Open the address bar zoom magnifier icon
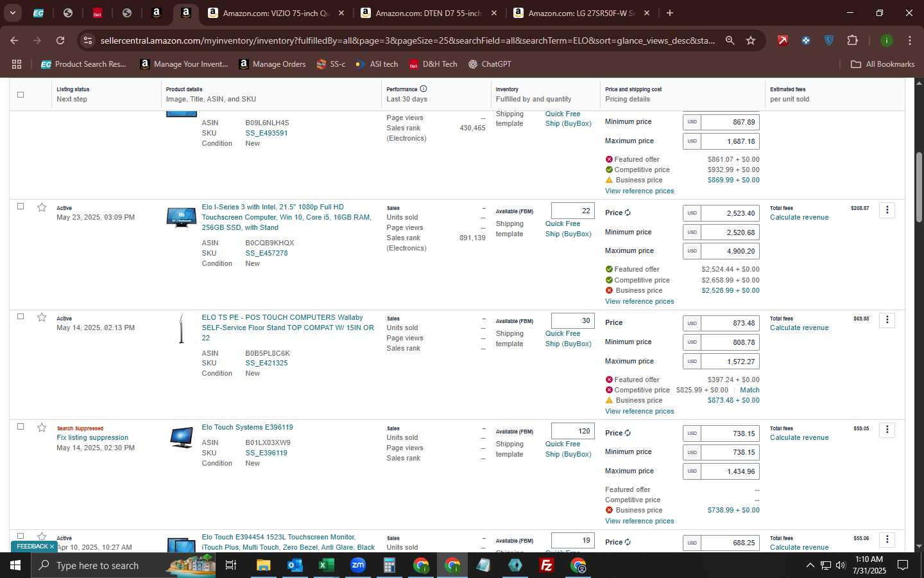Image resolution: width=924 pixels, height=578 pixels. pos(730,40)
